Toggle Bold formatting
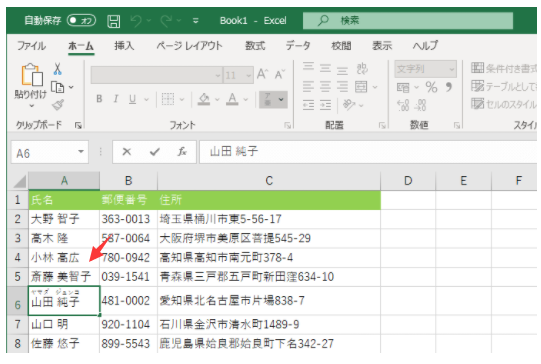 (x=99, y=99)
